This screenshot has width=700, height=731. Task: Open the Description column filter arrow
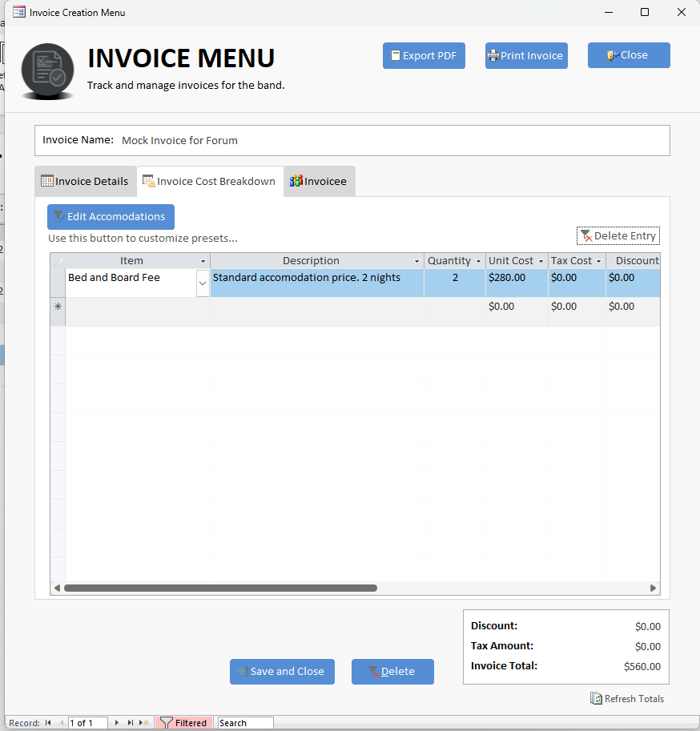coord(417,261)
